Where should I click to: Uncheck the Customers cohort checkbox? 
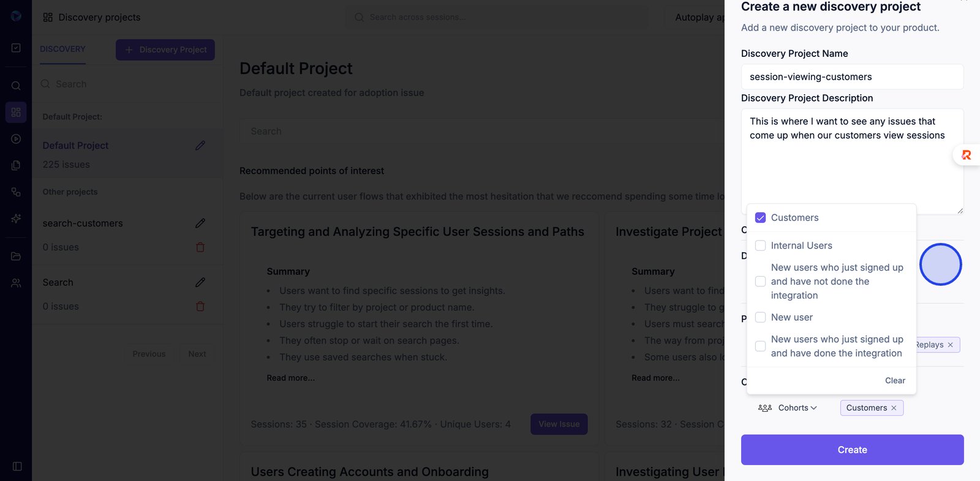click(761, 218)
